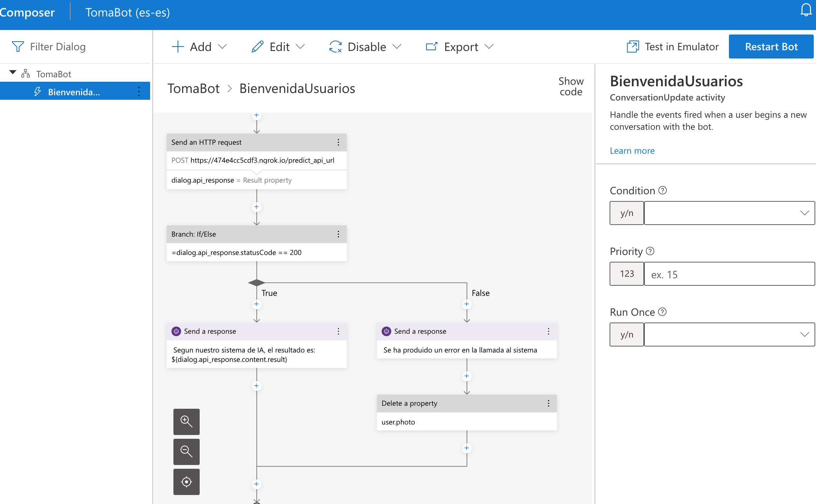Viewport: 816px width, 504px height.
Task: Open the Branch If/Else node menu
Action: click(338, 234)
